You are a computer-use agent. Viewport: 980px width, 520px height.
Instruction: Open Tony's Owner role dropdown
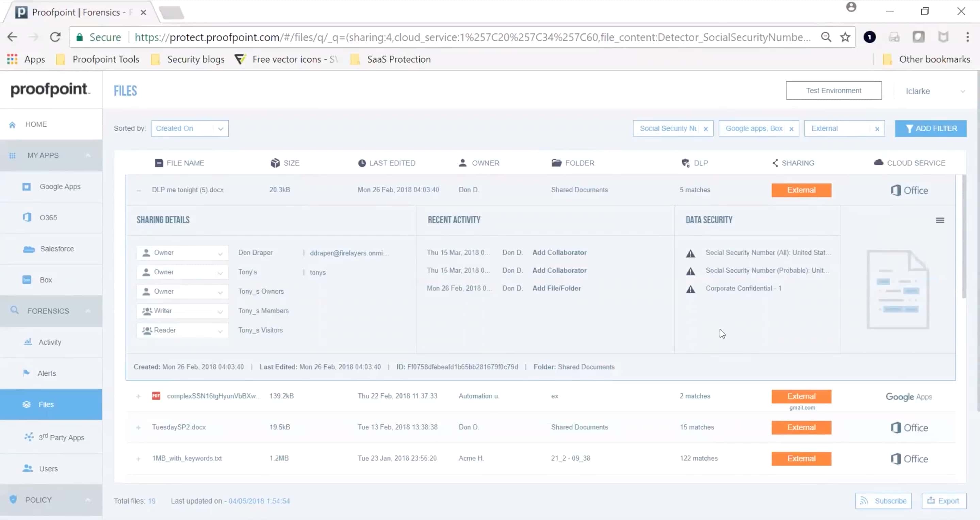[182, 272]
